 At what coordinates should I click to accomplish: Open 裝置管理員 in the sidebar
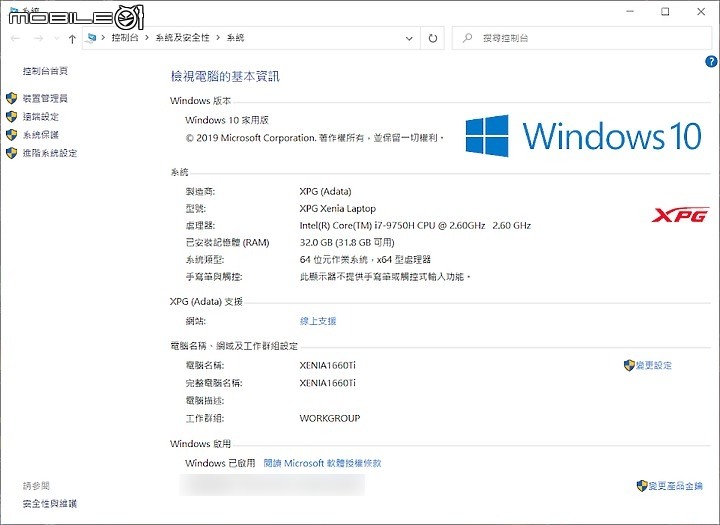point(45,98)
